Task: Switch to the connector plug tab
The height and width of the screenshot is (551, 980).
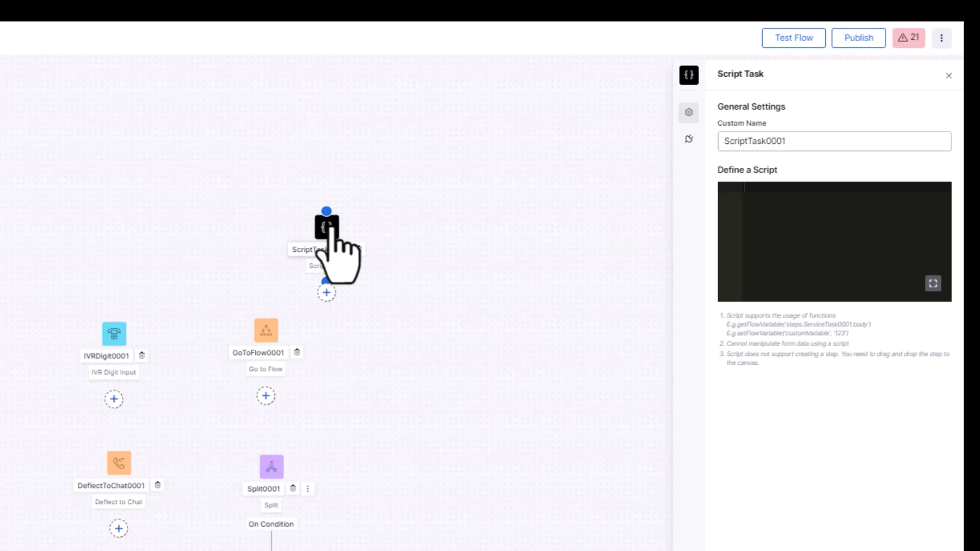Action: coord(689,139)
